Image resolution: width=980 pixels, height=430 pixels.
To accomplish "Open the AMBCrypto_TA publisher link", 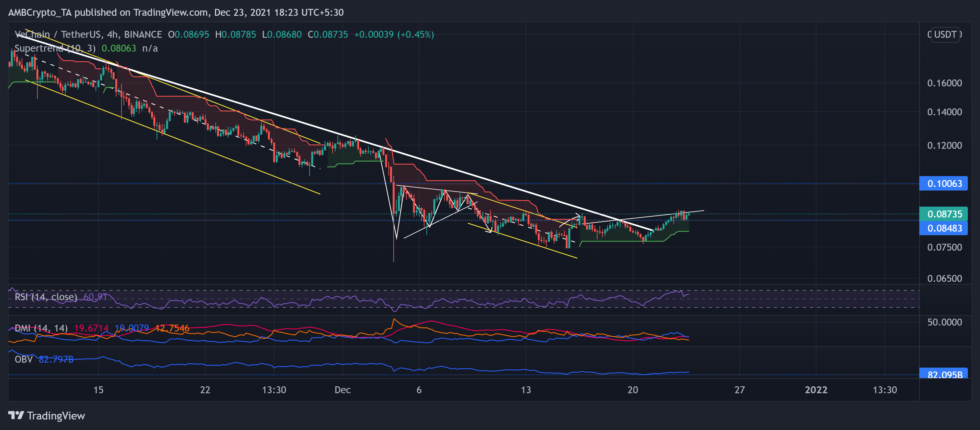I will [x=41, y=12].
